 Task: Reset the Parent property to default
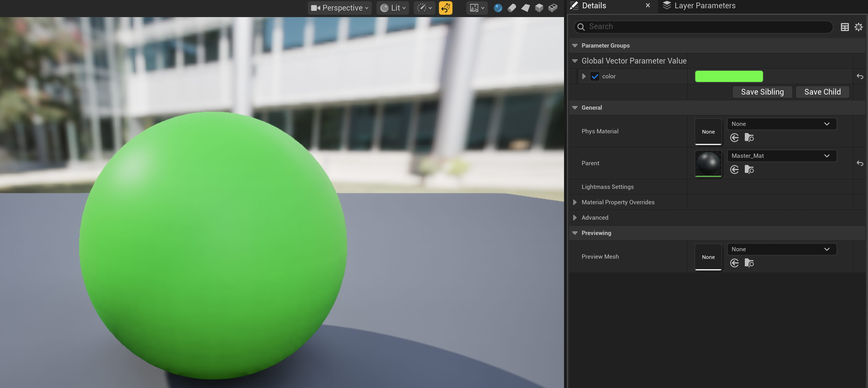860,163
